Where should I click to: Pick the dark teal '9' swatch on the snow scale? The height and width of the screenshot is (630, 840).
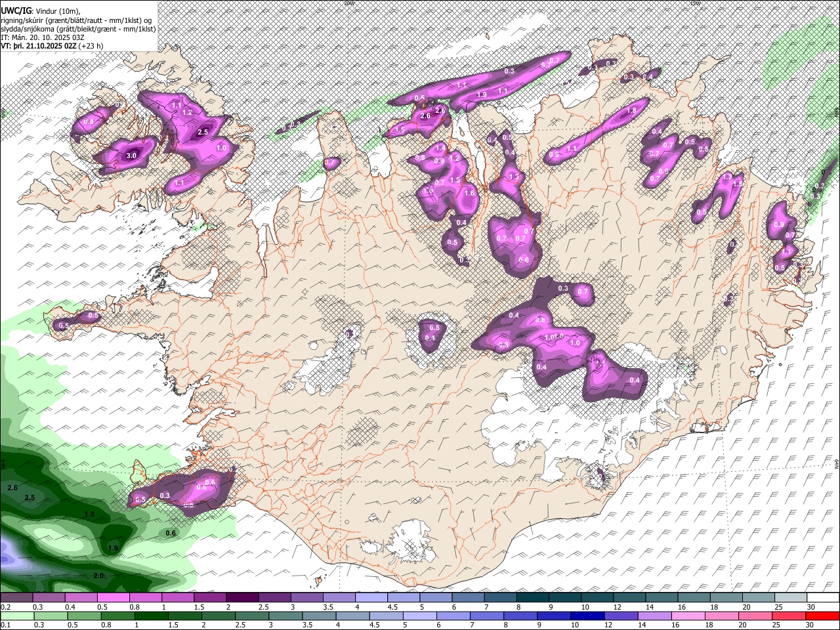[565, 598]
